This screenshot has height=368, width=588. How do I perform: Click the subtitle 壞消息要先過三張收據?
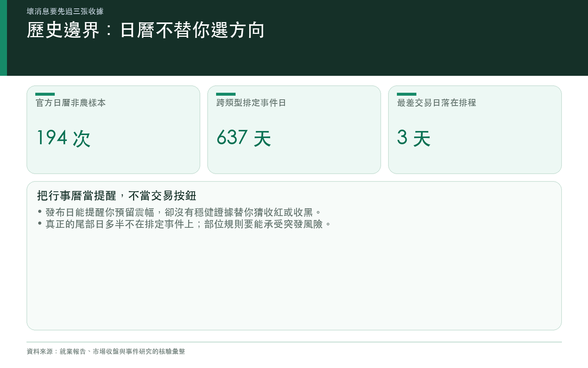tap(65, 11)
